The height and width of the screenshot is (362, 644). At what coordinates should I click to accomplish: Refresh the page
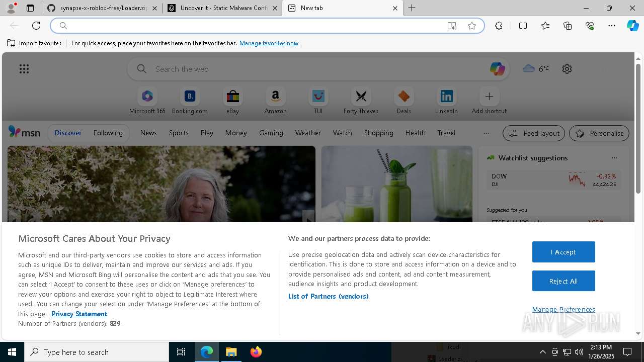click(x=36, y=26)
